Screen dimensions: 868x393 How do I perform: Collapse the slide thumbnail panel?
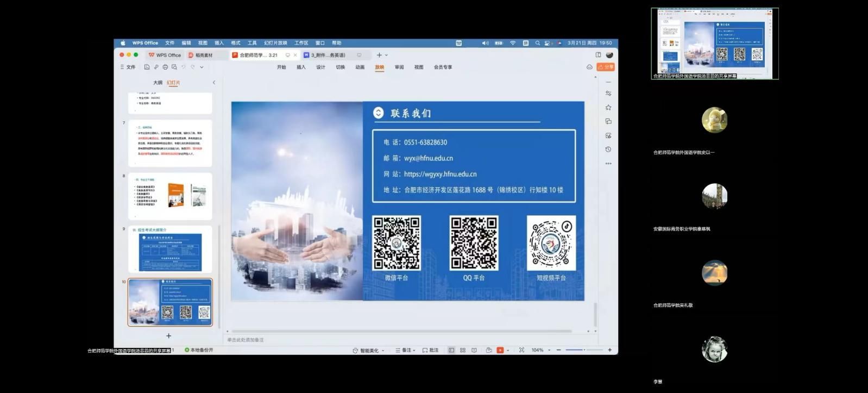[x=214, y=83]
